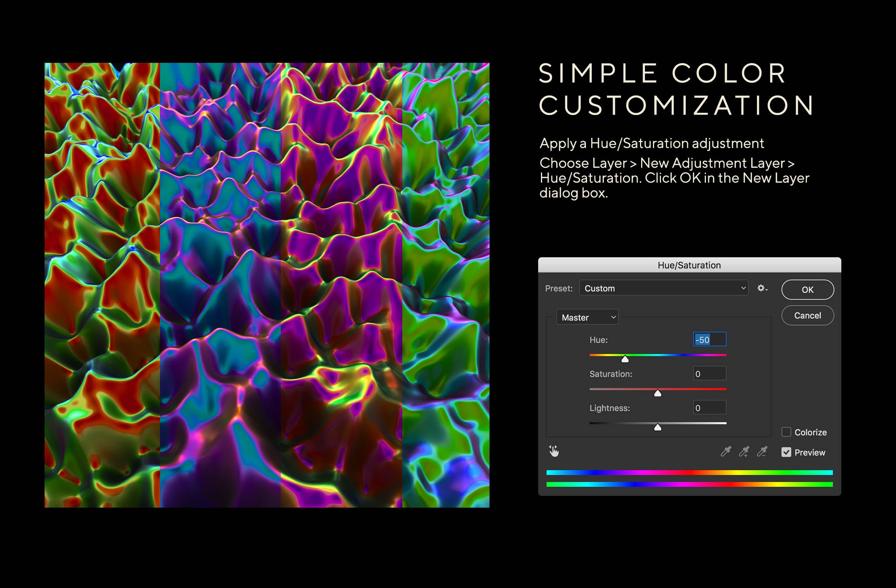This screenshot has height=588, width=896.
Task: Click the Cancel button
Action: pyautogui.click(x=807, y=316)
